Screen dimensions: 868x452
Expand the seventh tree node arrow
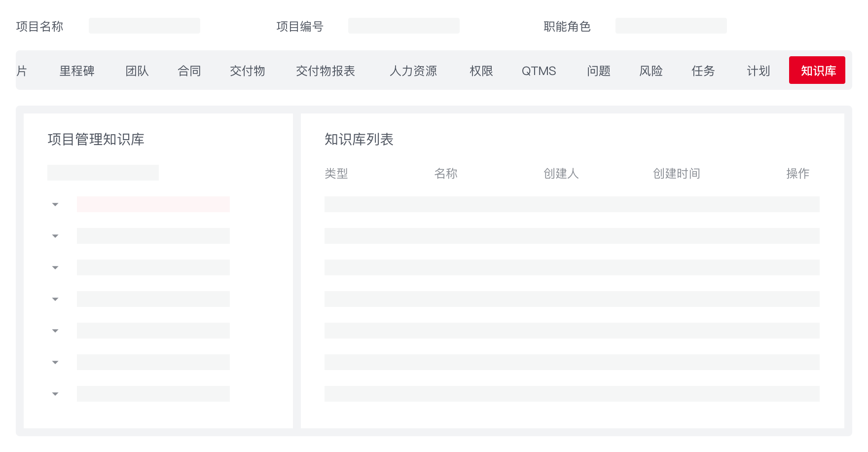(x=55, y=394)
